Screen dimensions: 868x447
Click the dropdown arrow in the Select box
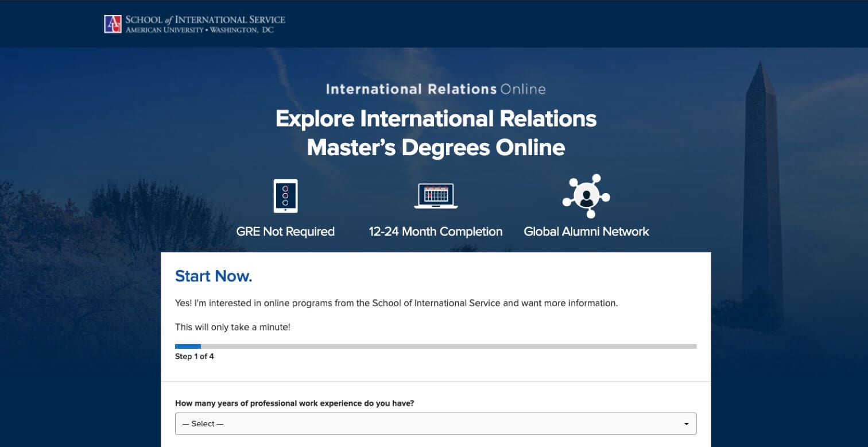coord(686,424)
